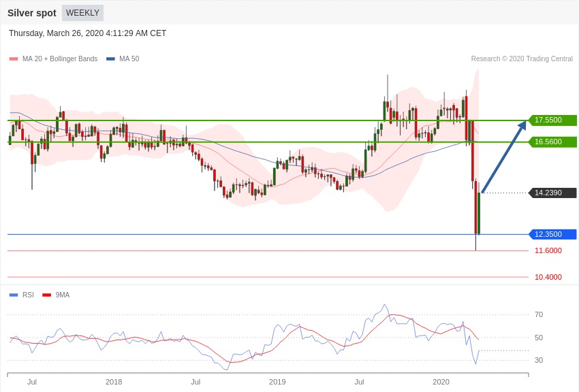Screen dimensions: 579x392
Task: Click the RSI 50 axis value
Action: [x=539, y=338]
